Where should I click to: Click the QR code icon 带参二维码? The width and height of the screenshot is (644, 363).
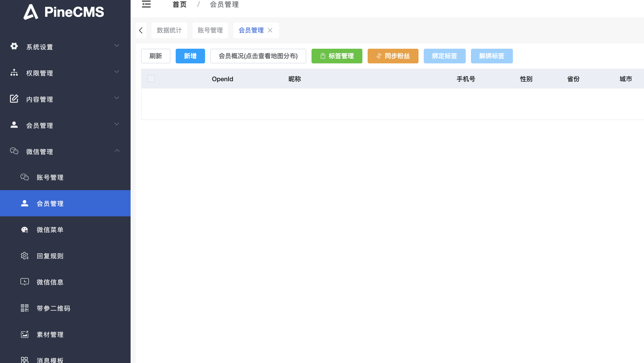click(25, 308)
